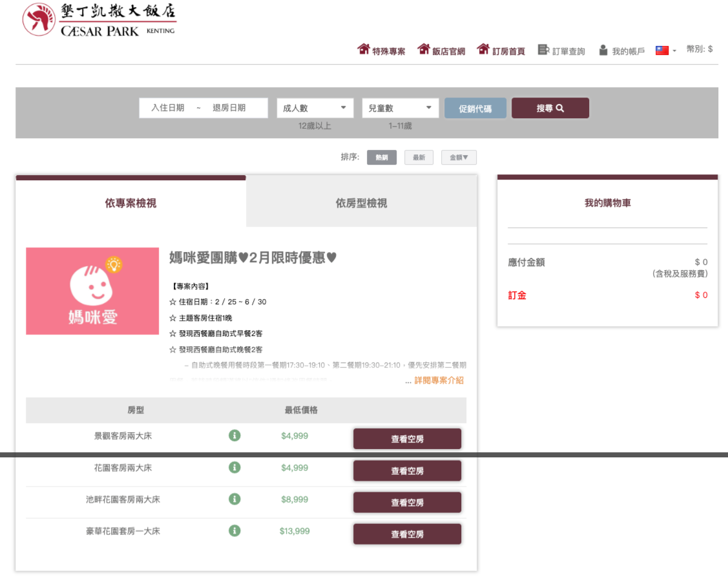
Task: Open 訂單查詢 order lookup
Action: (x=561, y=51)
